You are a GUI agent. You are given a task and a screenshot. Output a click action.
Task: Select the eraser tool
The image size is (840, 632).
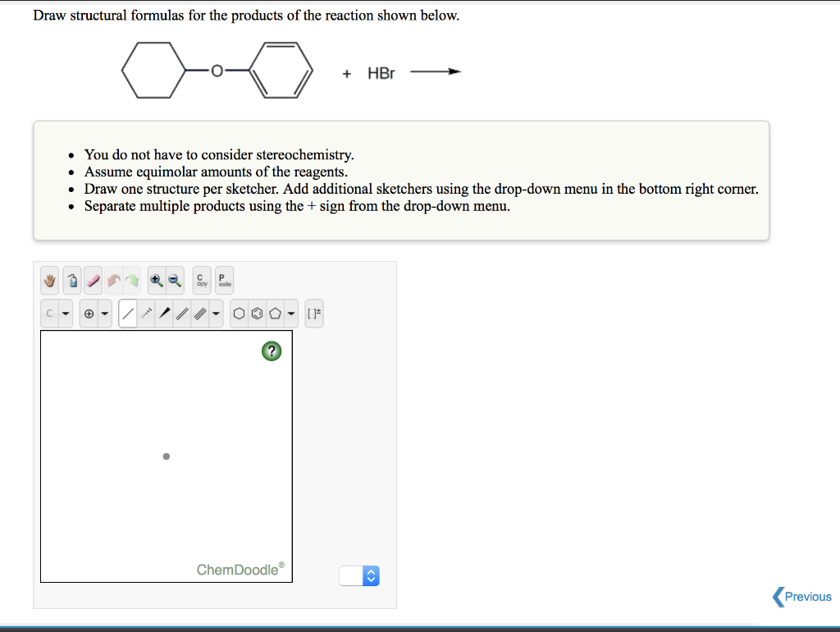pos(94,280)
